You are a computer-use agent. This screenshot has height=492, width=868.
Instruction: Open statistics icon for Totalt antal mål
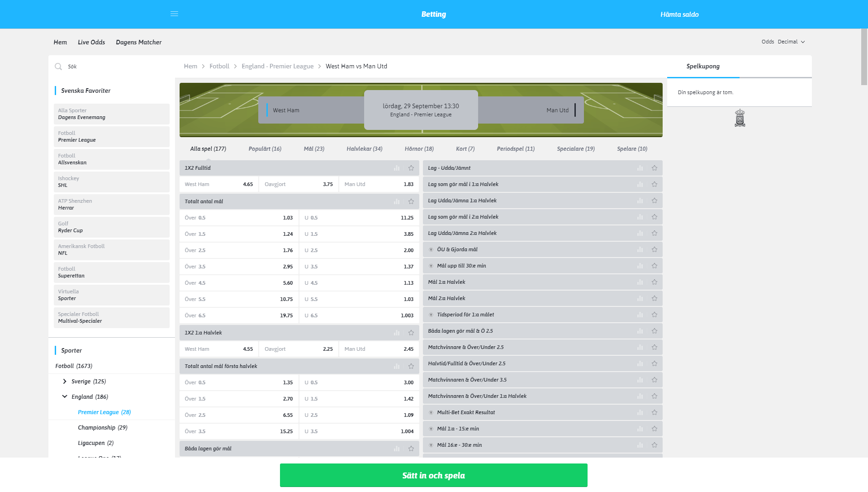point(397,201)
